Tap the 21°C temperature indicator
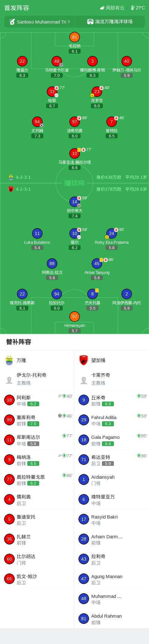Image resolution: width=149 pixels, height=644 pixels. pyautogui.click(x=138, y=8)
